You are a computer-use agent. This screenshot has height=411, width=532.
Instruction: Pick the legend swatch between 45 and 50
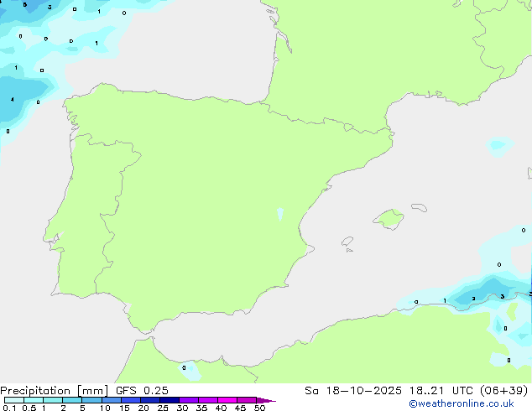coord(247,400)
